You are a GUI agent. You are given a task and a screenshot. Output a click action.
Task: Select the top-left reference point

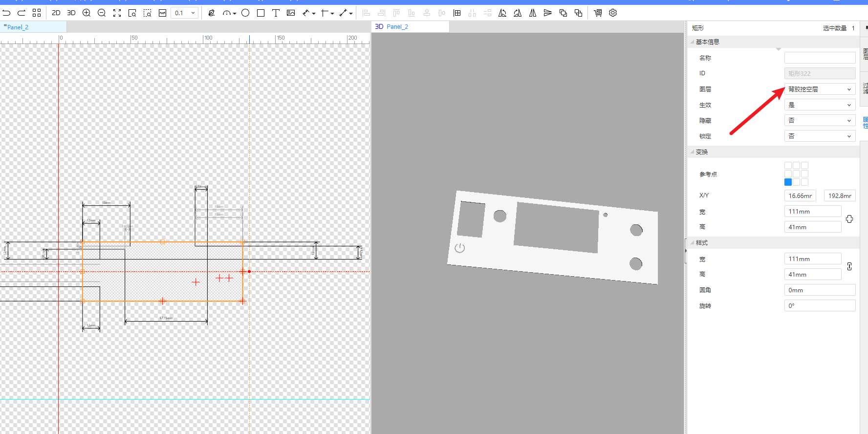coord(788,166)
